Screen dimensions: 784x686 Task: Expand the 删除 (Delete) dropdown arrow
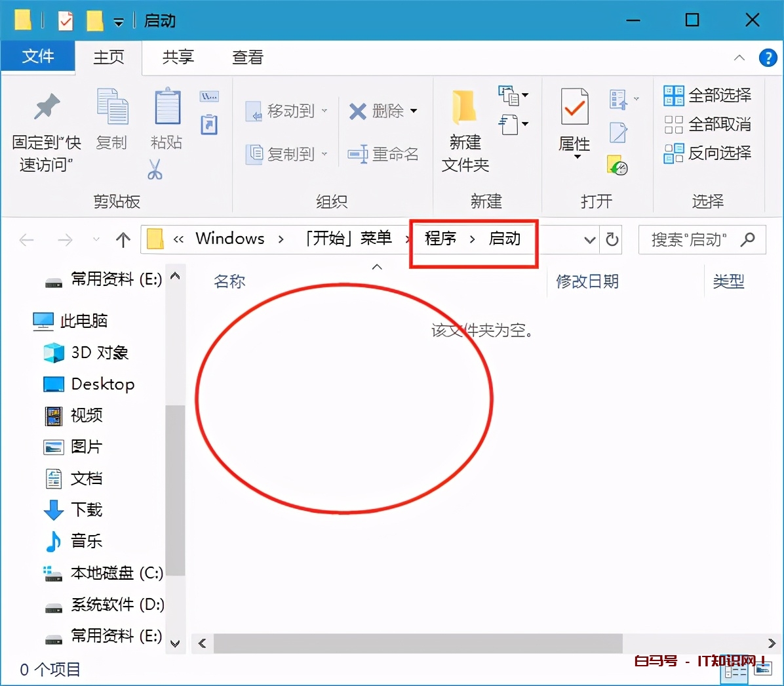414,111
